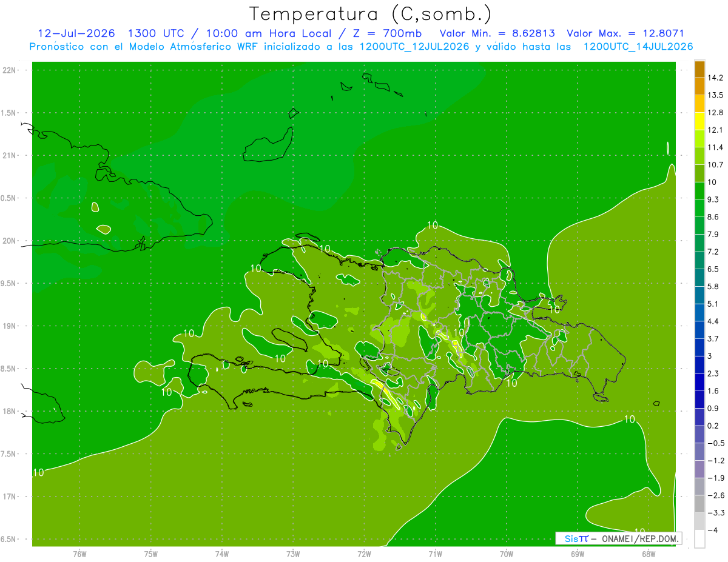Click the 14.2 colorbar value
The height and width of the screenshot is (562, 728).
tap(715, 78)
